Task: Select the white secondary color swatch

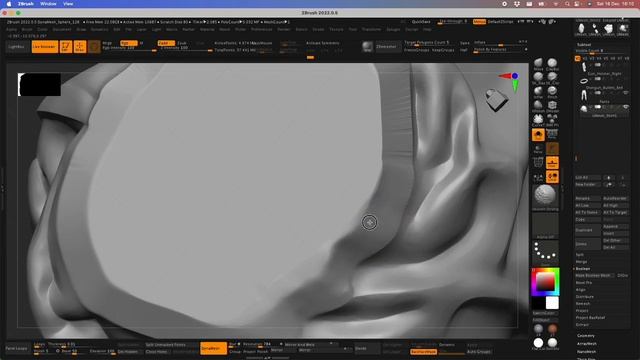Action: (552, 303)
